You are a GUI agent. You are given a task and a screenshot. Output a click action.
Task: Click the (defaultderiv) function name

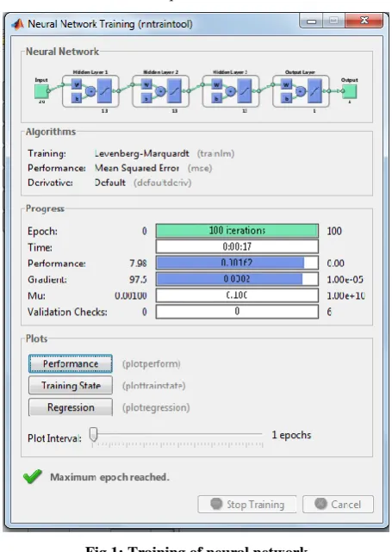click(162, 183)
